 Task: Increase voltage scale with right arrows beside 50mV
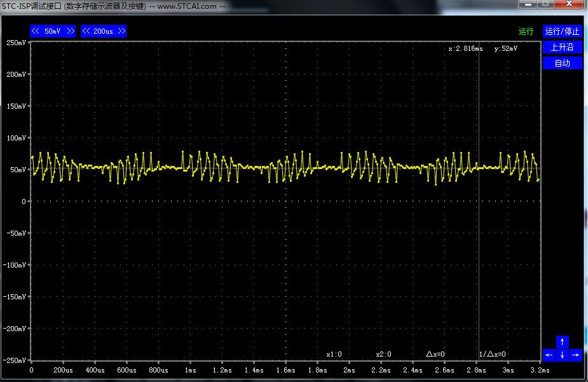coord(71,31)
